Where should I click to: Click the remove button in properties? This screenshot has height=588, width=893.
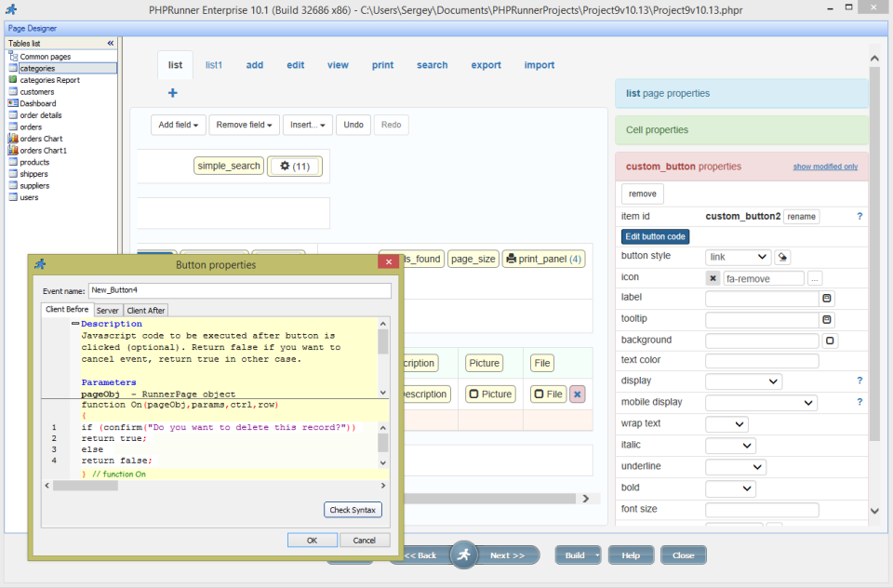(643, 194)
